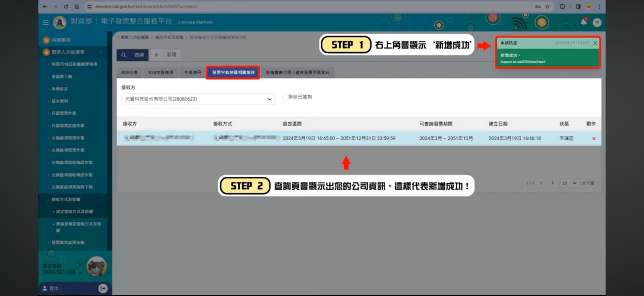The image size is (644, 296).
Task: Expand the 交換進項發票作業 sidebar item
Action: coord(66,150)
